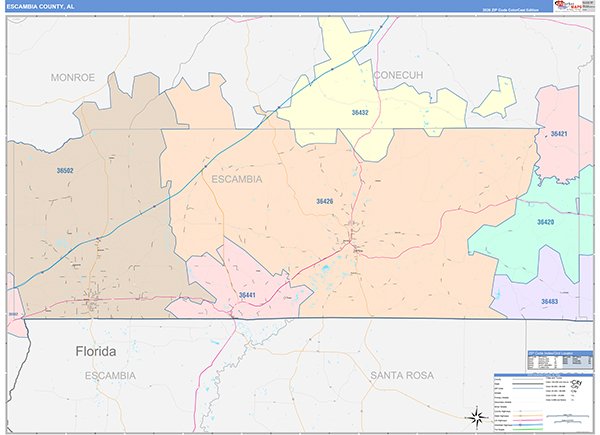
Task: Click the 'ESCAMBIA COUNTY, AL' map title
Action: (x=40, y=6)
